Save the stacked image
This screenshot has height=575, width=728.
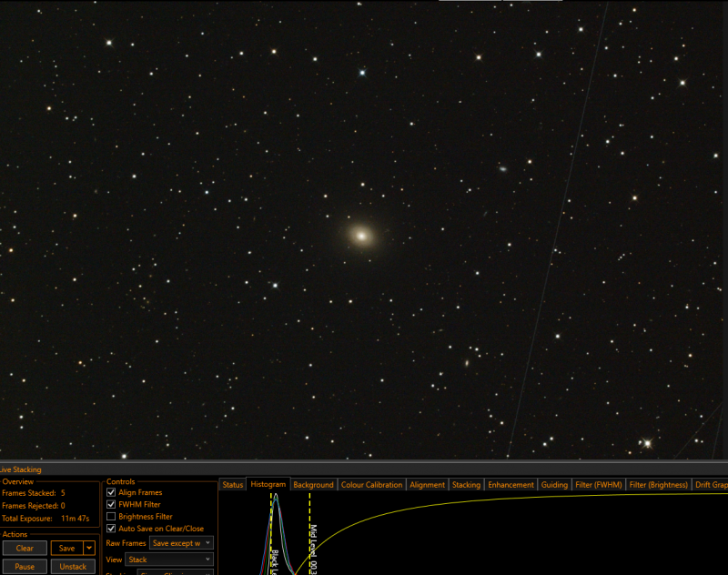(66, 548)
